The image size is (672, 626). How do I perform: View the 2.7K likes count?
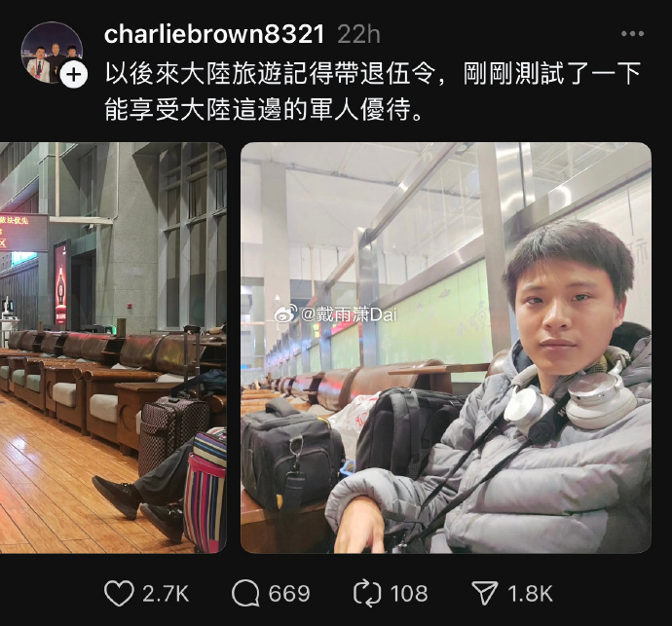pos(166,594)
